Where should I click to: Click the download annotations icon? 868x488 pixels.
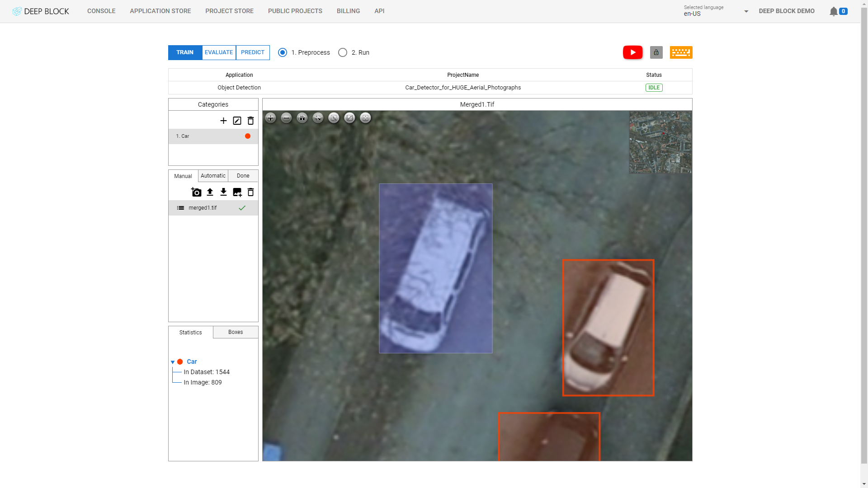223,192
